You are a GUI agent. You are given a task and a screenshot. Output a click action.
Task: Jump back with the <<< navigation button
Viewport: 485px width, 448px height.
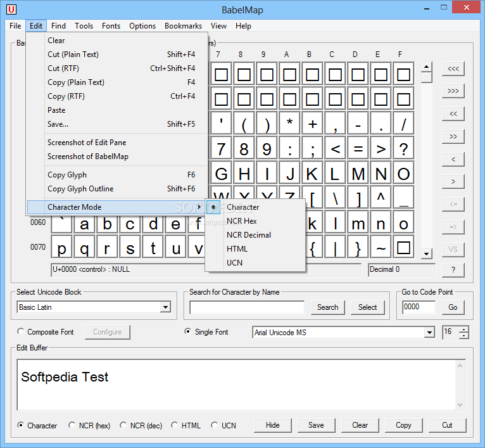tap(453, 68)
